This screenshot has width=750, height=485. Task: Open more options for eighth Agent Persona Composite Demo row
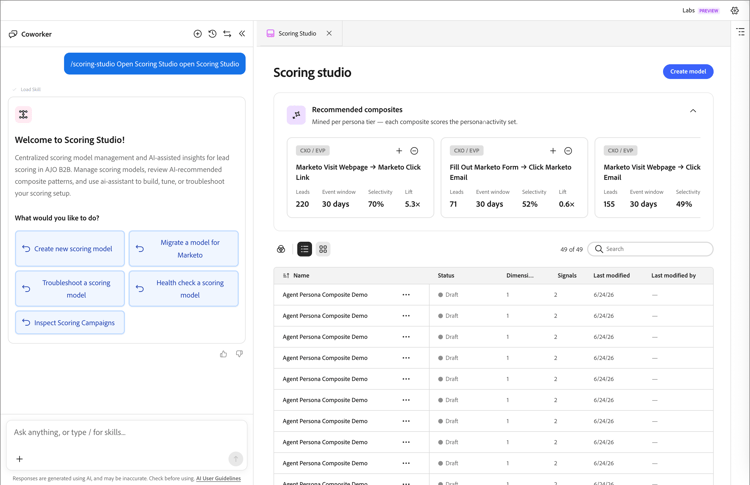pyautogui.click(x=406, y=442)
